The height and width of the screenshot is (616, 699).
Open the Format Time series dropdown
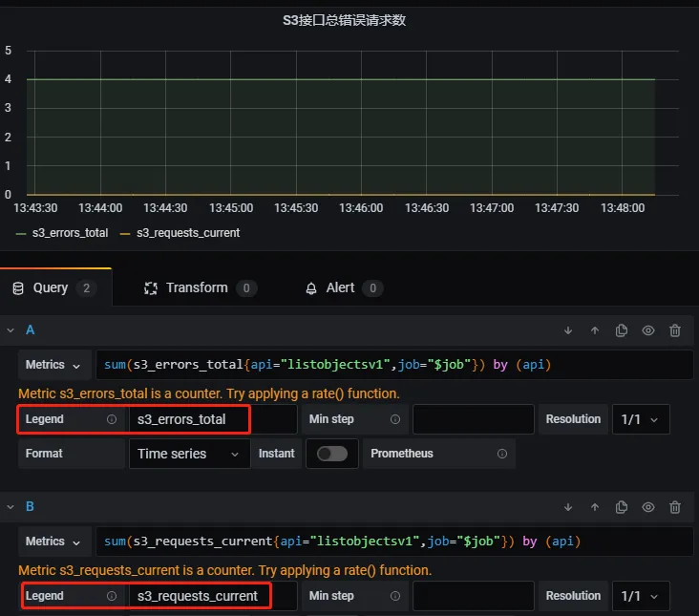click(189, 454)
